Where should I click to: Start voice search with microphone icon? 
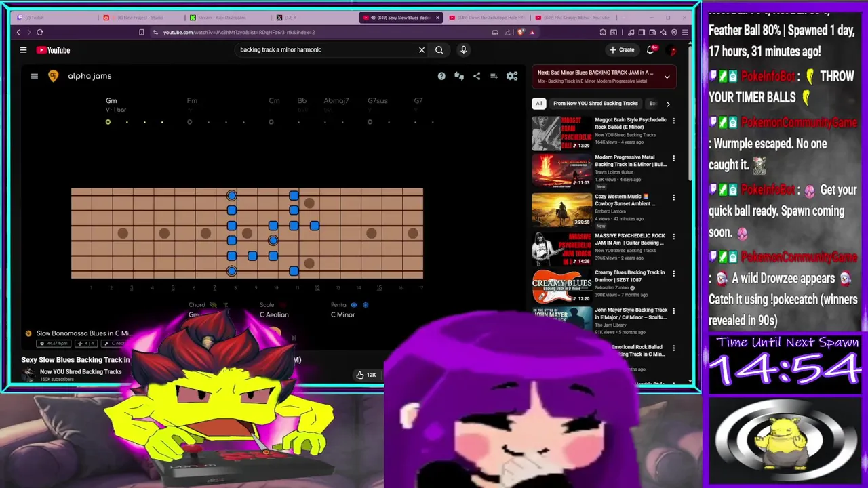pyautogui.click(x=464, y=49)
